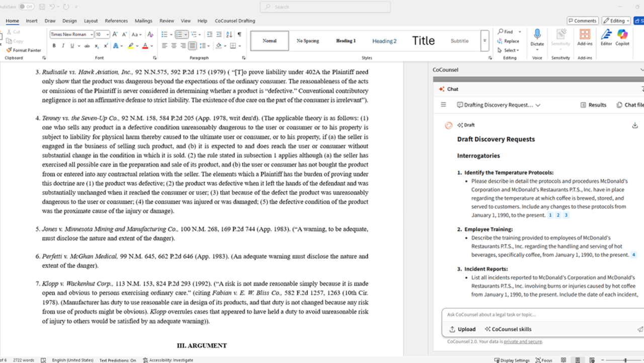Toggle Bold formatting

point(54,46)
